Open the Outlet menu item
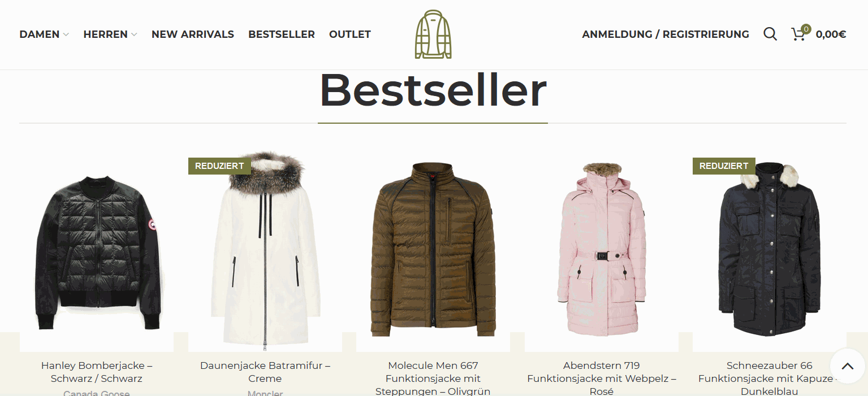The image size is (868, 396). pos(350,34)
